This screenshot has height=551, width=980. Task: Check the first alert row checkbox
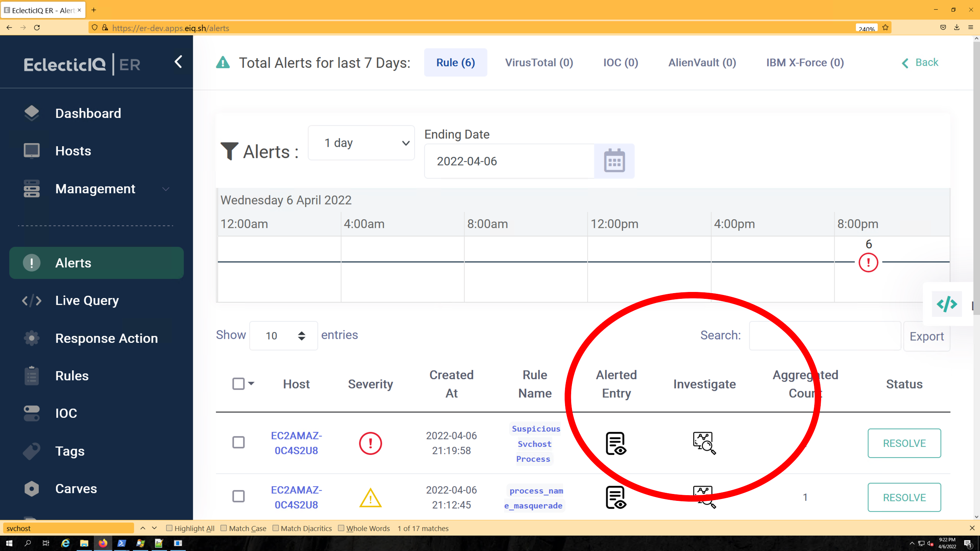point(238,442)
